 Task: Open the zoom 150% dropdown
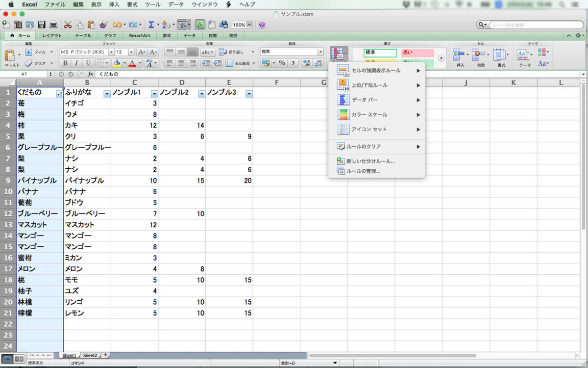(x=249, y=25)
